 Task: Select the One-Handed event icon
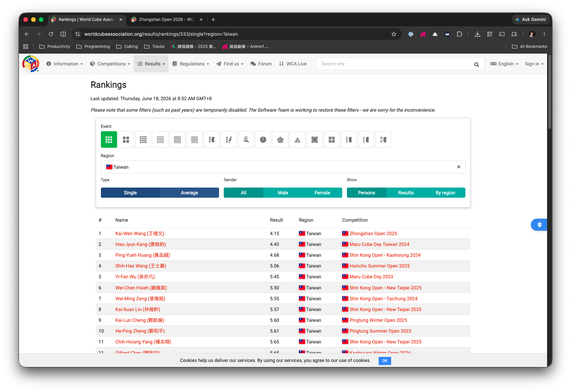[x=246, y=140]
